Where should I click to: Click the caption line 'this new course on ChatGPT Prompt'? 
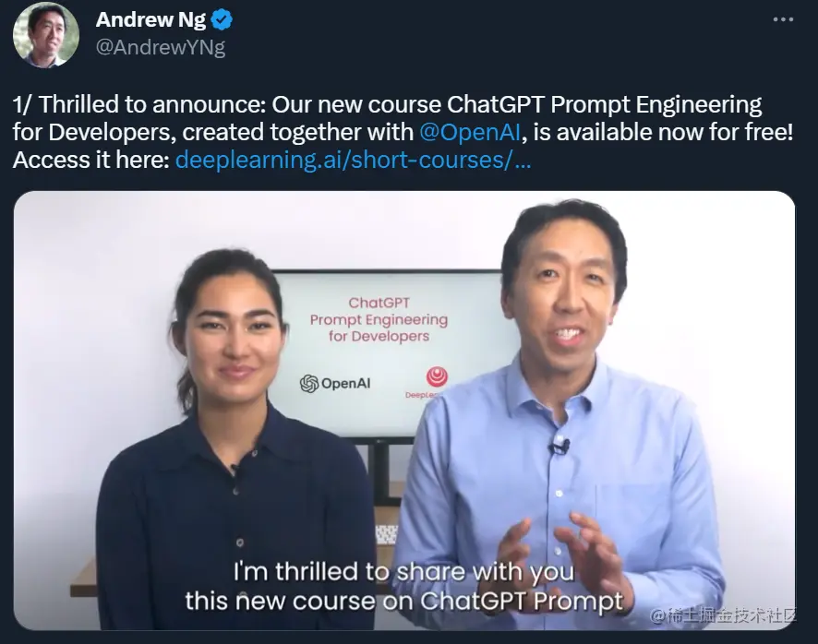tap(404, 601)
